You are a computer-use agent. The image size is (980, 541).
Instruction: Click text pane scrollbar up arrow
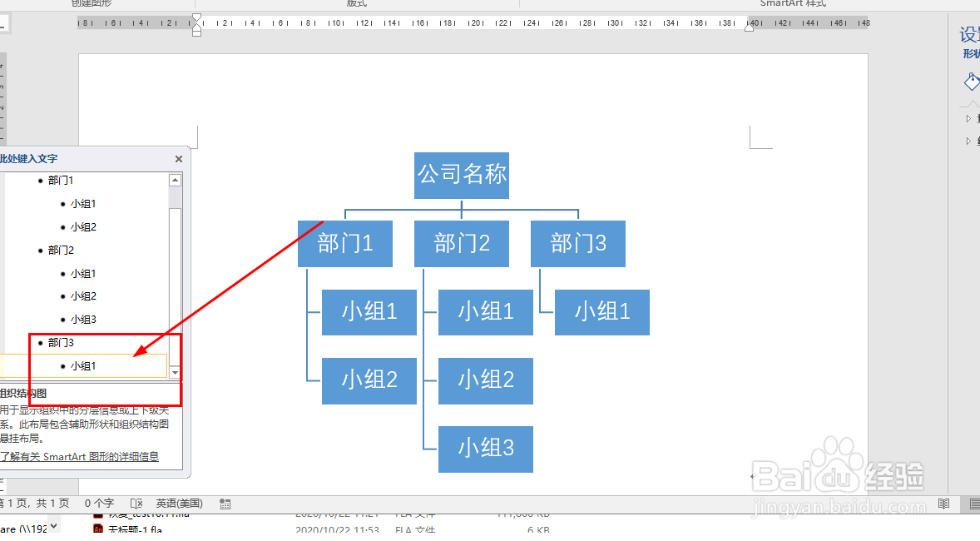pos(175,180)
